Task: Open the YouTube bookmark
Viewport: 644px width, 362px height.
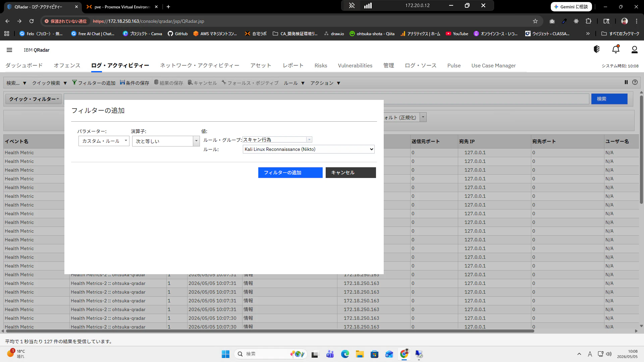Action: coord(457,34)
